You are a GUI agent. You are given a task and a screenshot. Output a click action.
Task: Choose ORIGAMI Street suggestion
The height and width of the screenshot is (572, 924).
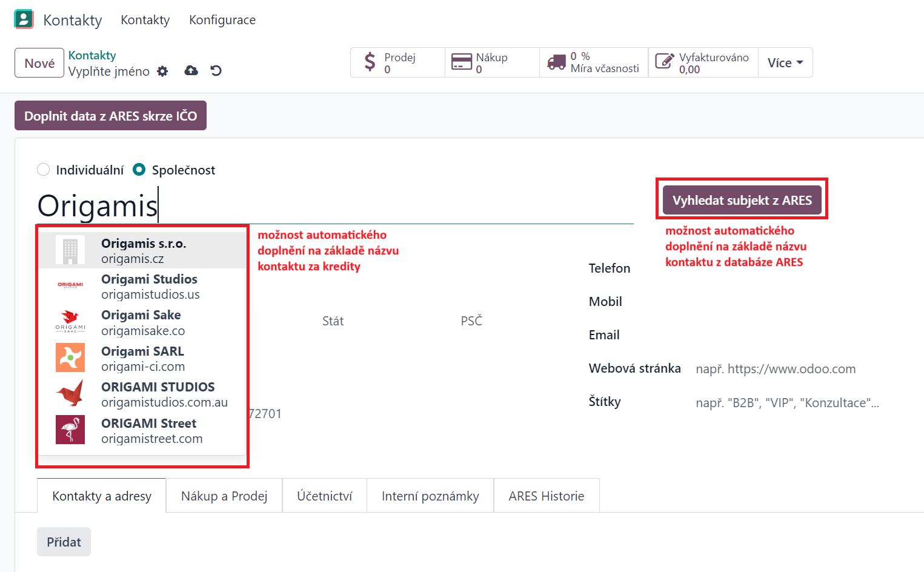tap(142, 430)
